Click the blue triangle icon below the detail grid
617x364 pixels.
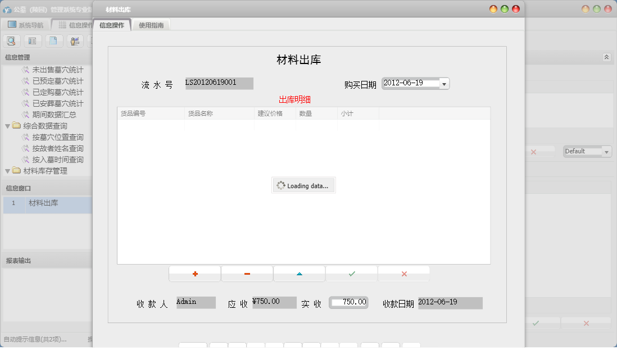[299, 274]
